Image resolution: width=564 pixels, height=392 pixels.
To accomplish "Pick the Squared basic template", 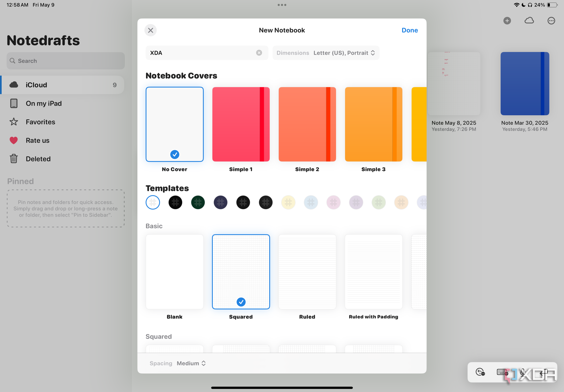I will pos(241,272).
